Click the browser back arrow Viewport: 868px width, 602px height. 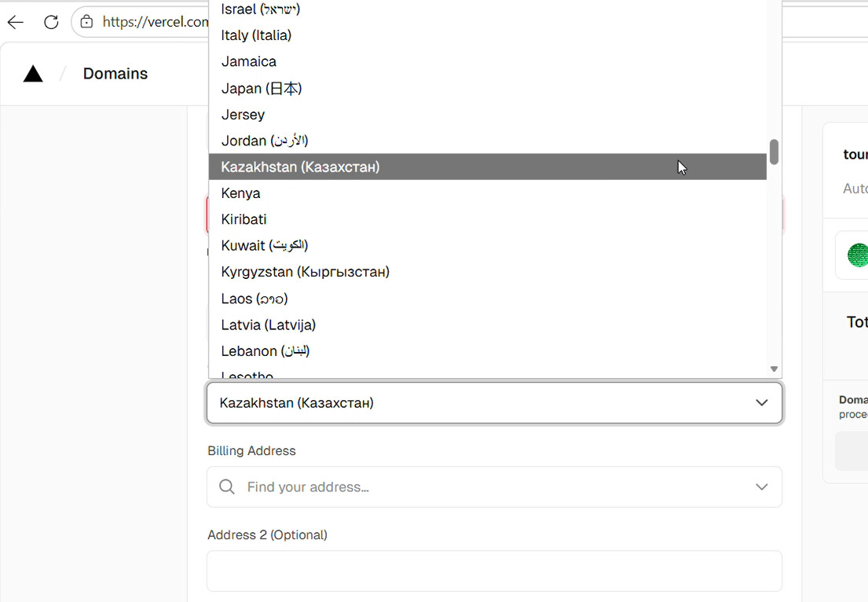click(16, 22)
